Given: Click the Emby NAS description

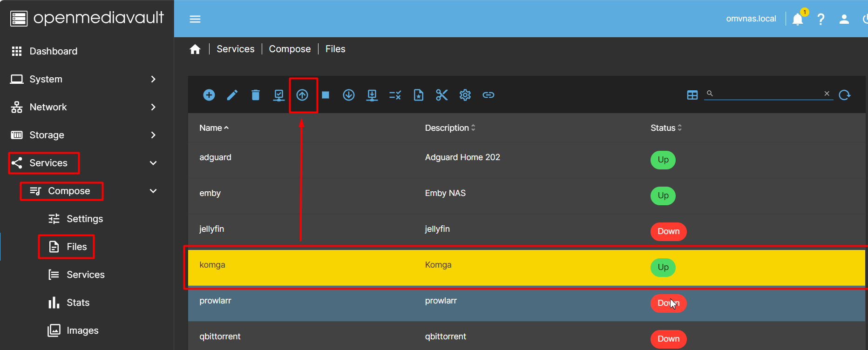Looking at the screenshot, I should [445, 193].
